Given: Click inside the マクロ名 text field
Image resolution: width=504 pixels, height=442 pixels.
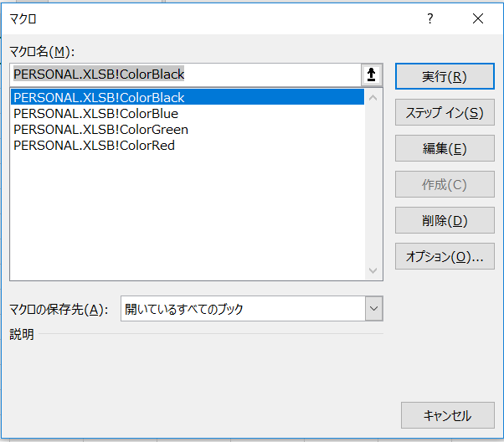Looking at the screenshot, I should coord(184,75).
